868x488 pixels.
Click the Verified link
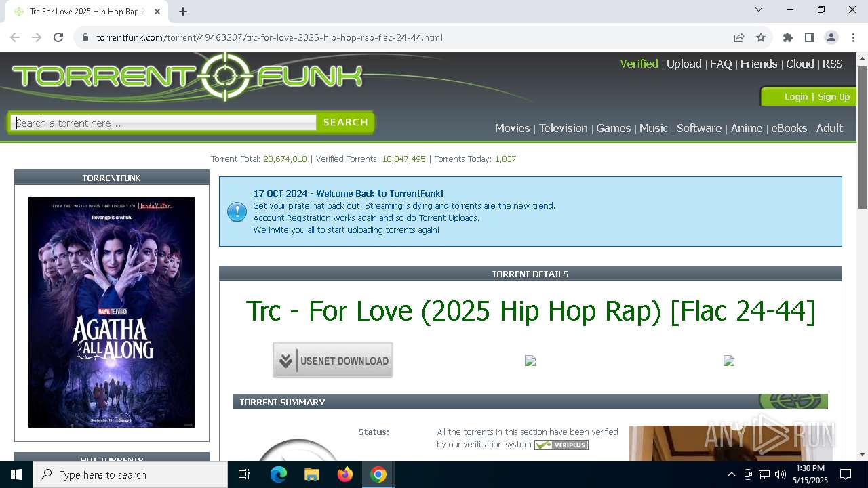(639, 64)
